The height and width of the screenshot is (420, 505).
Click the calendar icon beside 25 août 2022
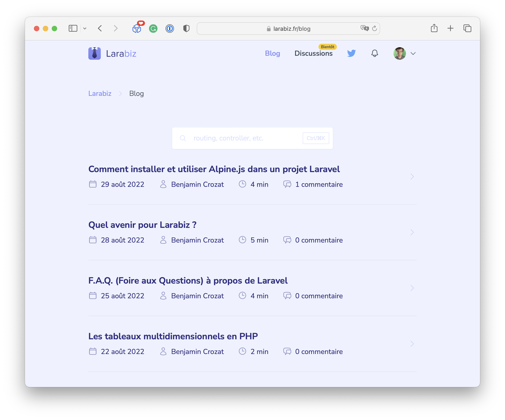(x=93, y=296)
